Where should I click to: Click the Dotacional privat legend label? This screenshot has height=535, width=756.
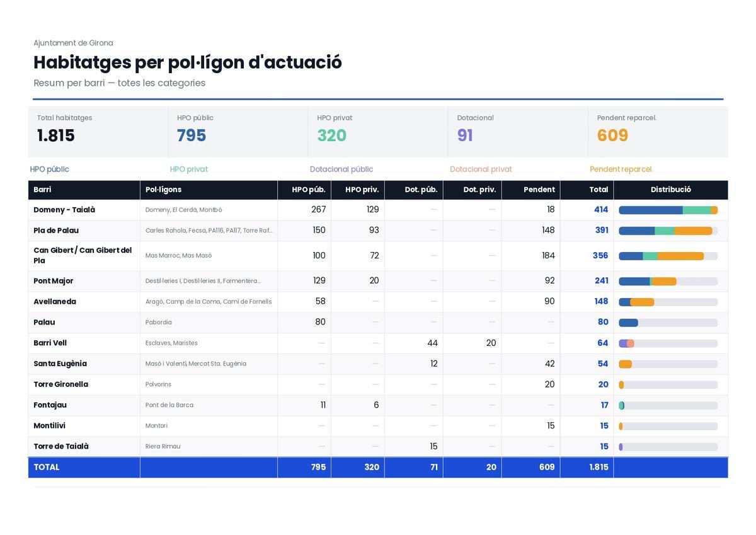point(481,170)
